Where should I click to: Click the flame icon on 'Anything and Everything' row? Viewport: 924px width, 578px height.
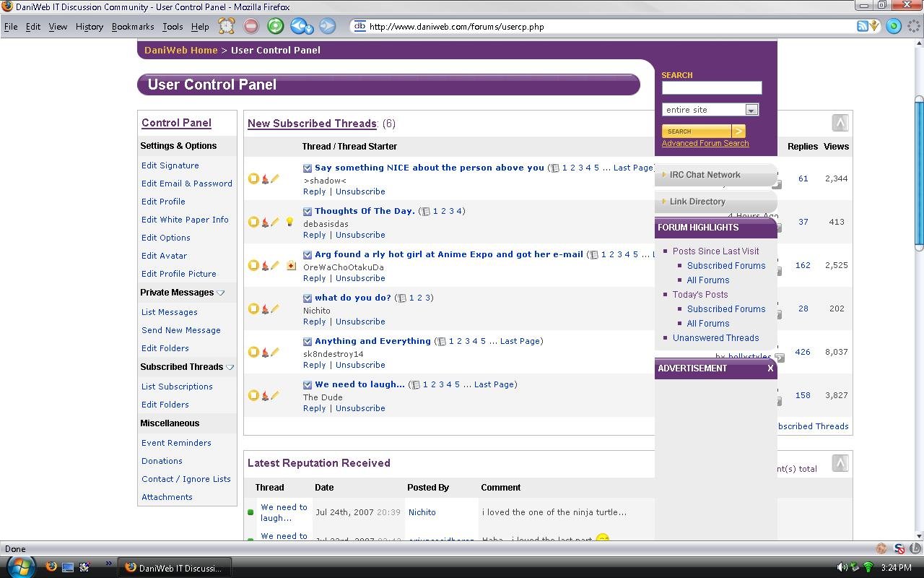pos(265,352)
